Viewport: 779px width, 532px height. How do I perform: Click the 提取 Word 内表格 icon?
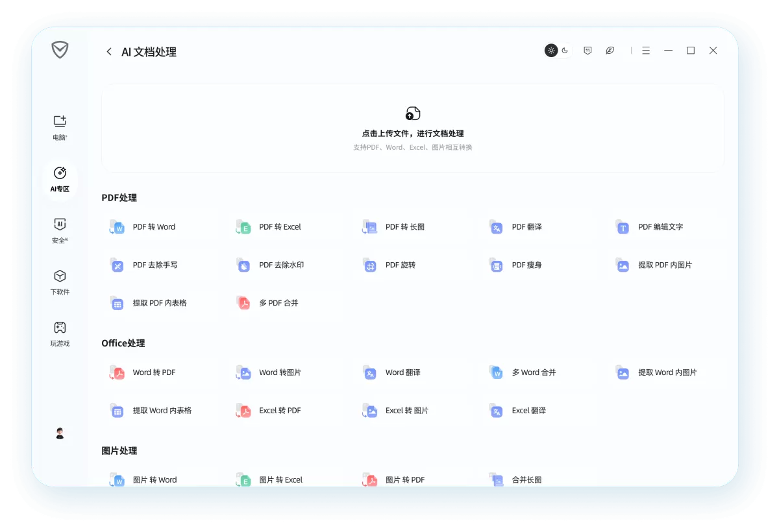[x=117, y=411]
